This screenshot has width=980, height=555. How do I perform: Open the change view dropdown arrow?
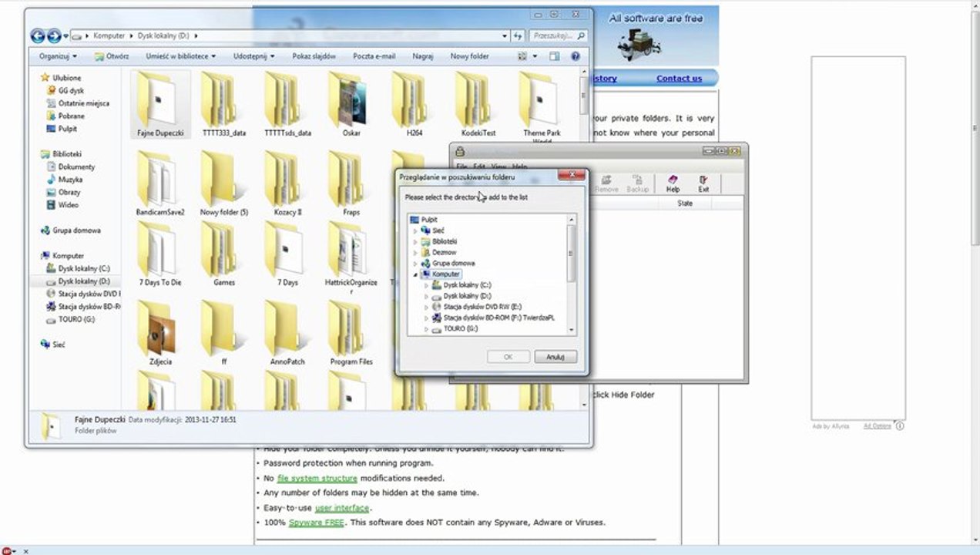point(535,56)
